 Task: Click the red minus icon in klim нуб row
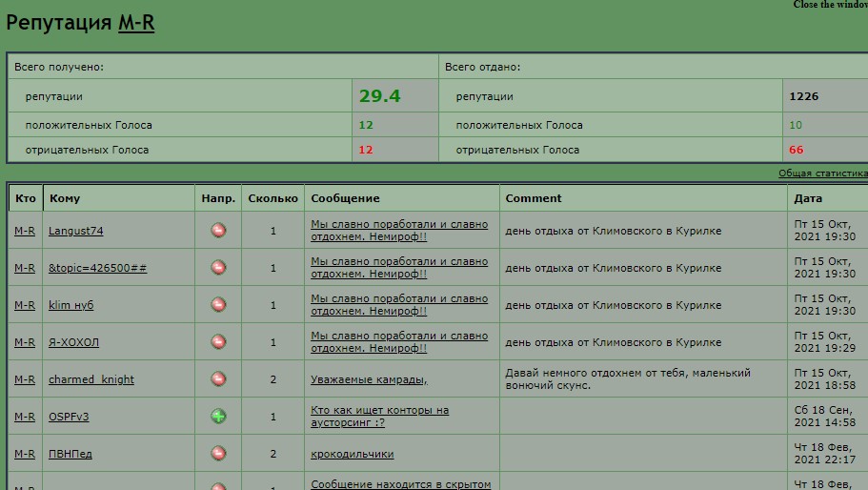click(218, 304)
